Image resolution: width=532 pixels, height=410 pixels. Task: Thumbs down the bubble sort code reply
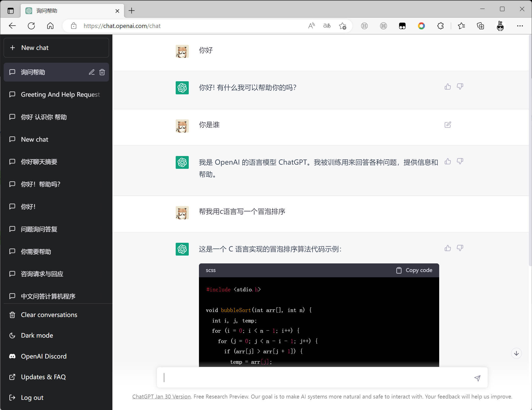coord(460,248)
